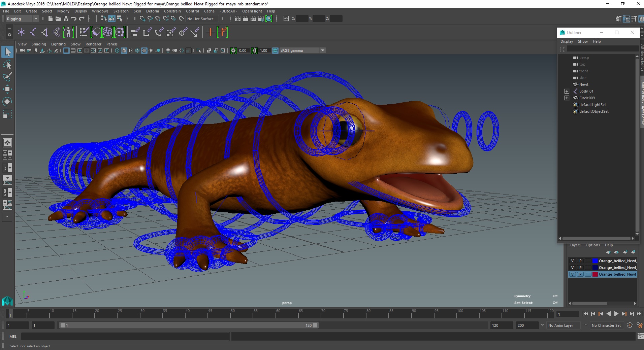Open the HumanIK character shelf icon

coord(68,32)
